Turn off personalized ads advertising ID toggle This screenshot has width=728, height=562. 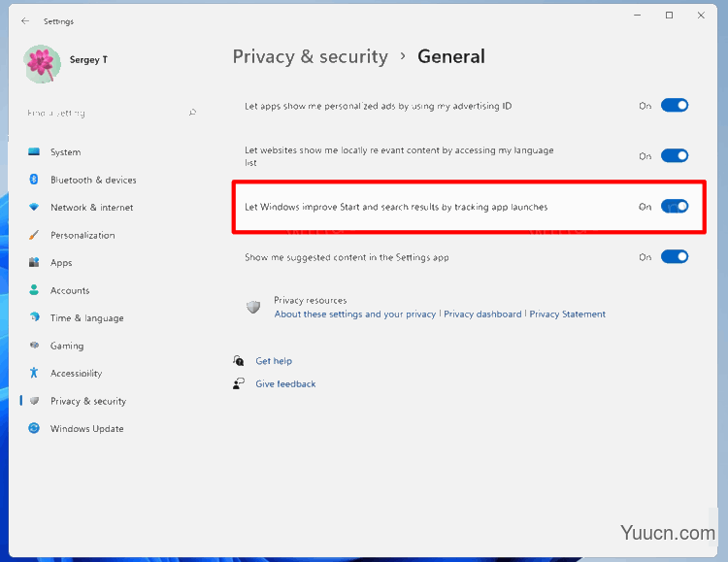pyautogui.click(x=675, y=106)
